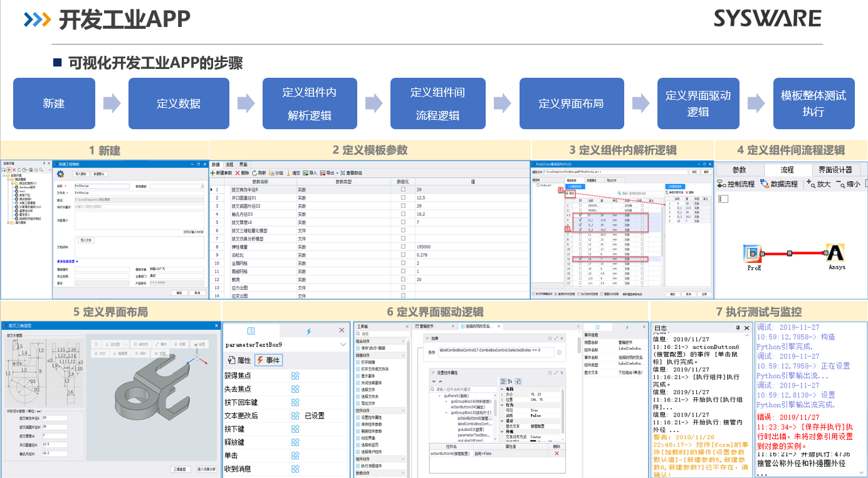Collapse the 设置控件属性 block
This screenshot has height=478, width=868.
point(433,373)
